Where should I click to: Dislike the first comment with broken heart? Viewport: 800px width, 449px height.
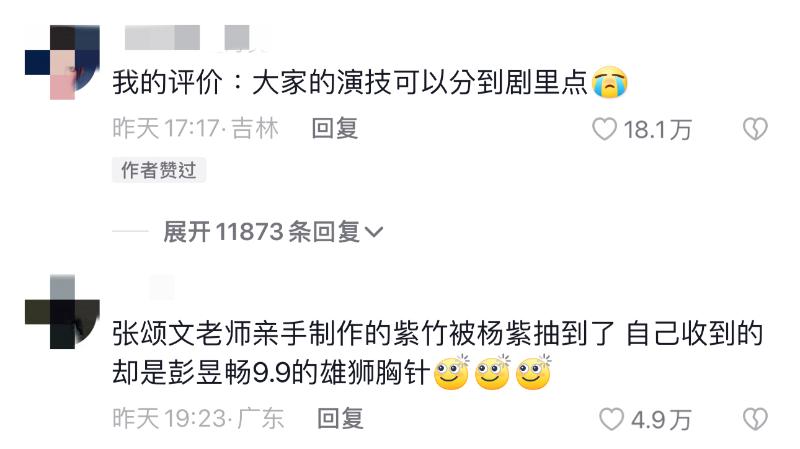click(755, 129)
